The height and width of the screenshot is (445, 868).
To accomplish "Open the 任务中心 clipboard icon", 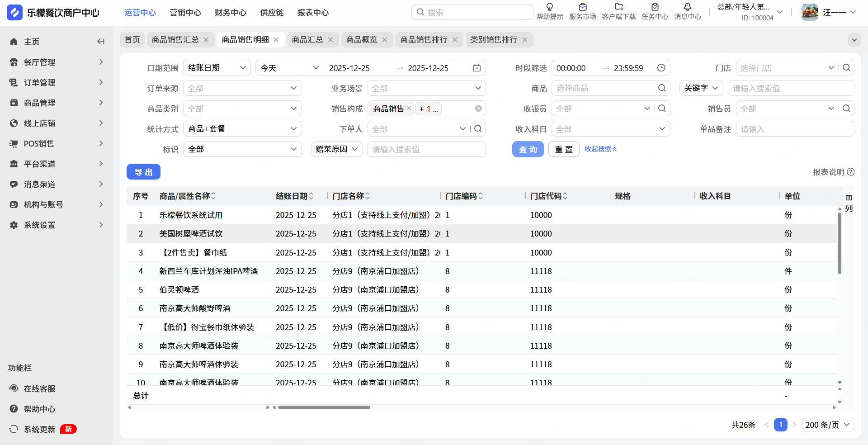I will (x=655, y=7).
